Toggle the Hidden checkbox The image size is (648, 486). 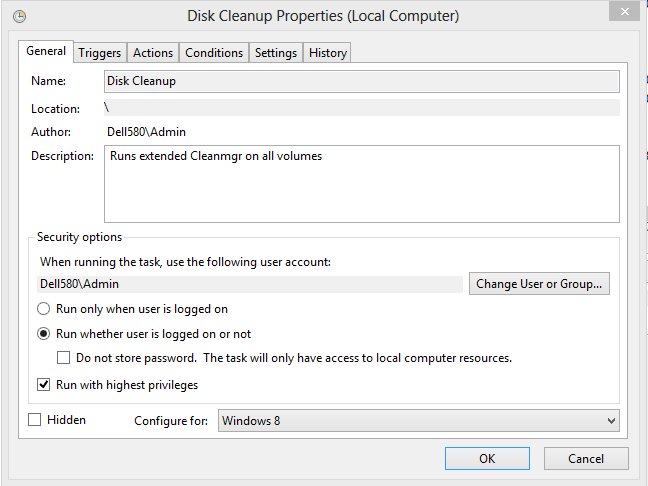(x=35, y=420)
